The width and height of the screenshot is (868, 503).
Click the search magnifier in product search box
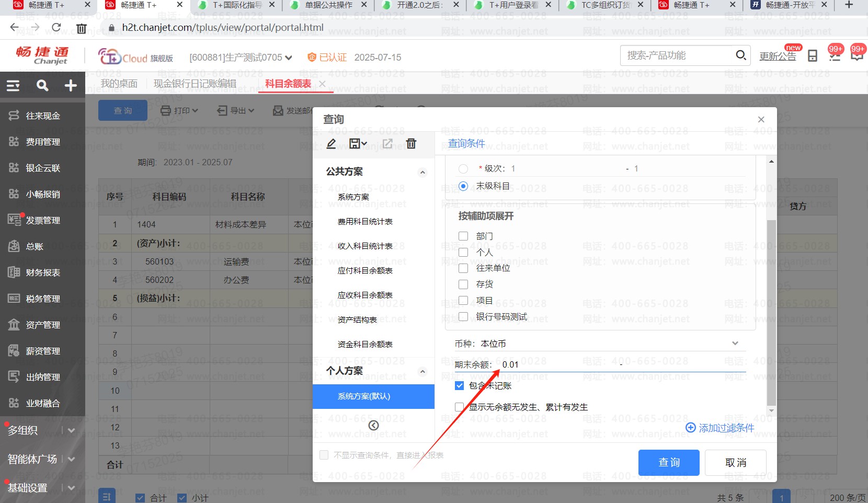coord(741,55)
